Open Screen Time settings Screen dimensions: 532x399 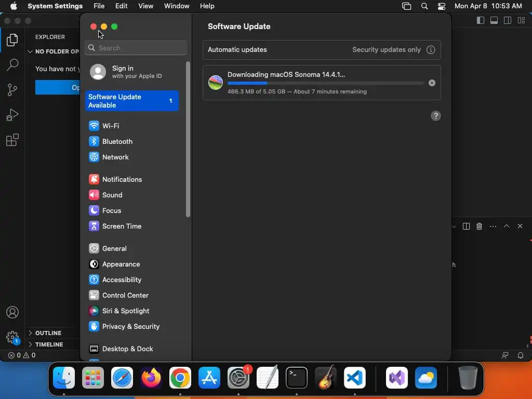click(x=131, y=227)
